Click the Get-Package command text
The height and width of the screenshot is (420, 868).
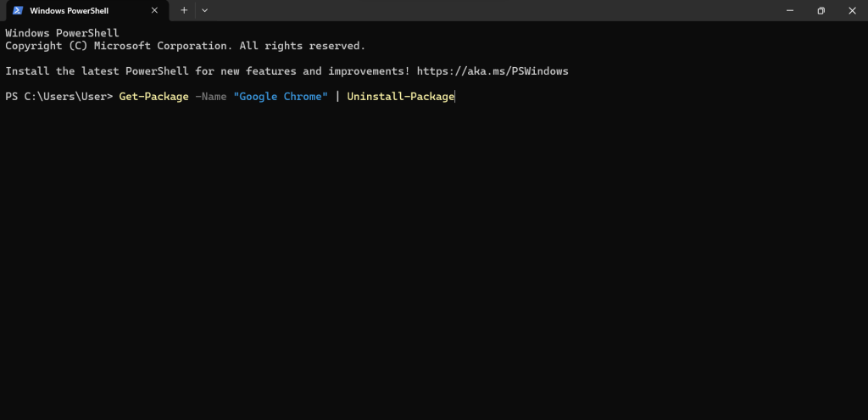pyautogui.click(x=154, y=97)
